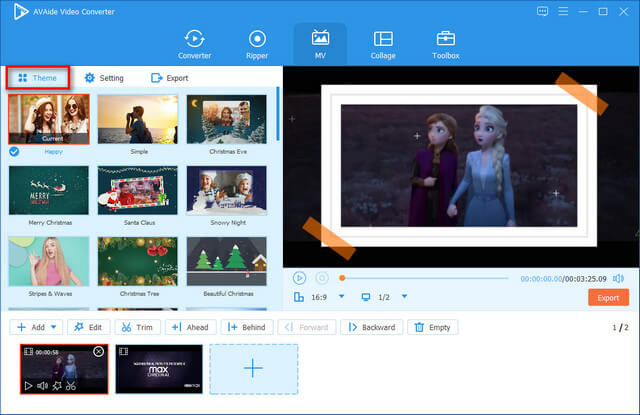Click the Behind button
Screen dimensions: 640x415
(247, 327)
